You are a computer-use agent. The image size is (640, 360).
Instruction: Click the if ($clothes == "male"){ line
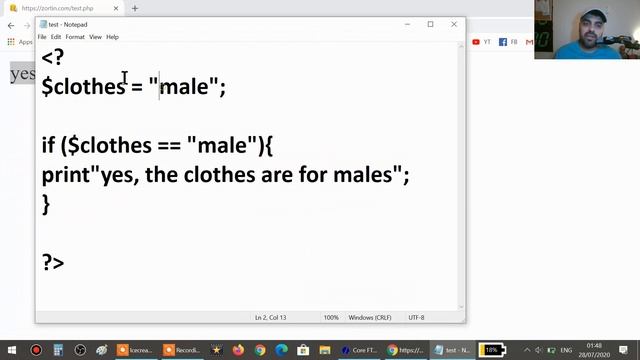tap(157, 145)
